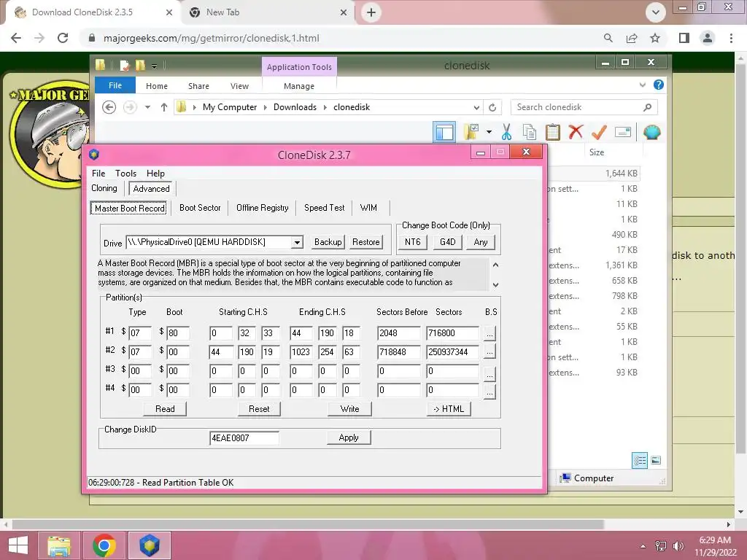Open Chrome profile avatar icon
The height and width of the screenshot is (560, 747).
click(x=708, y=38)
